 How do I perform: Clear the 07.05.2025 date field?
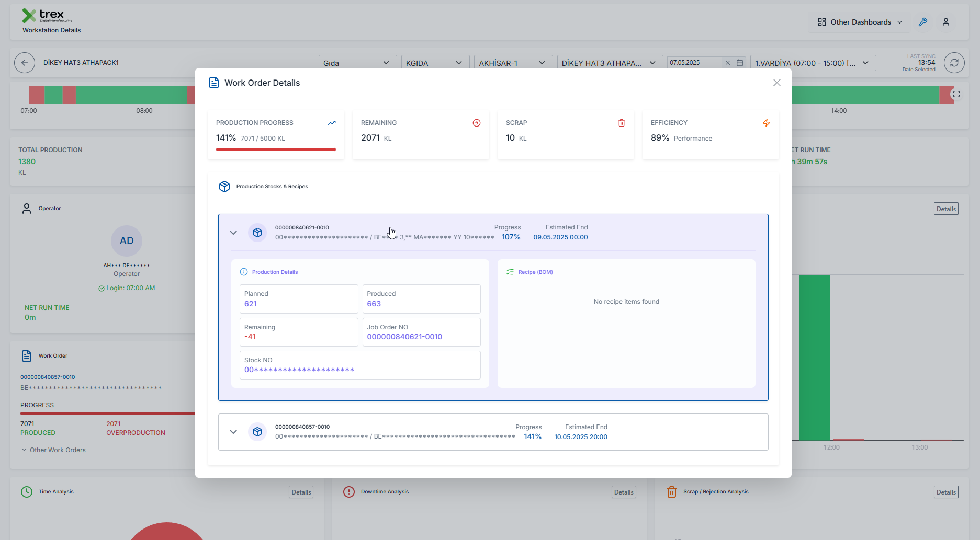click(x=727, y=63)
